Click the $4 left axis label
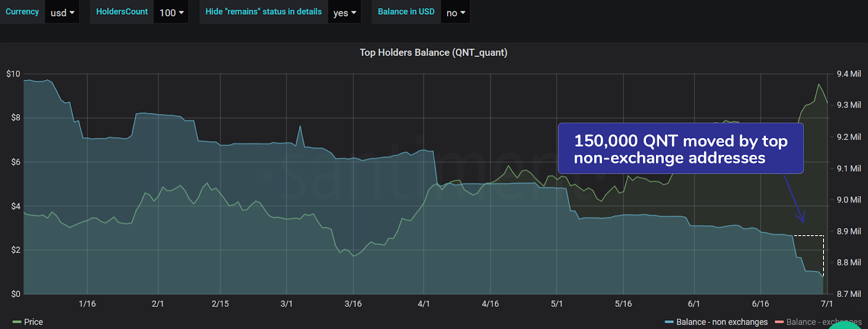This screenshot has height=329, width=868. tap(16, 206)
